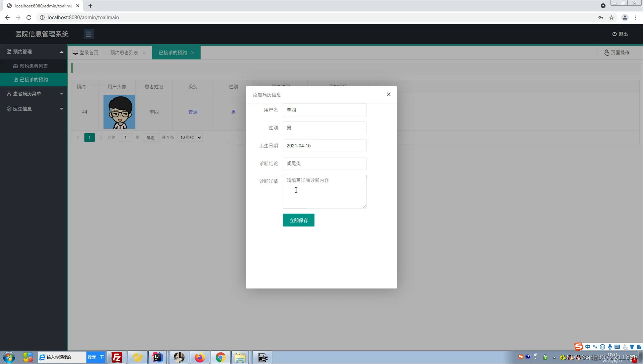The image size is (643, 364).
Task: Click the next page arrow
Action: (101, 138)
